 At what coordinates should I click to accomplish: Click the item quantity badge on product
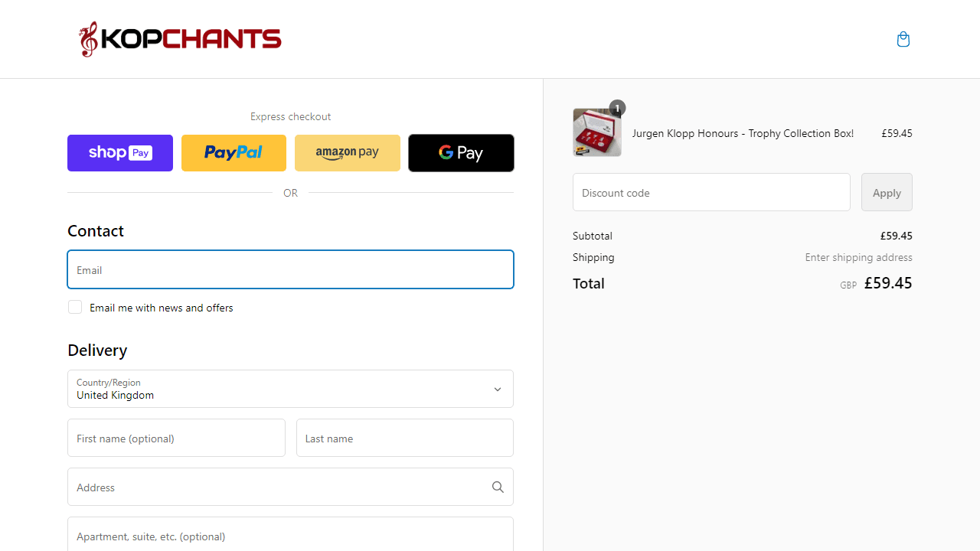617,108
